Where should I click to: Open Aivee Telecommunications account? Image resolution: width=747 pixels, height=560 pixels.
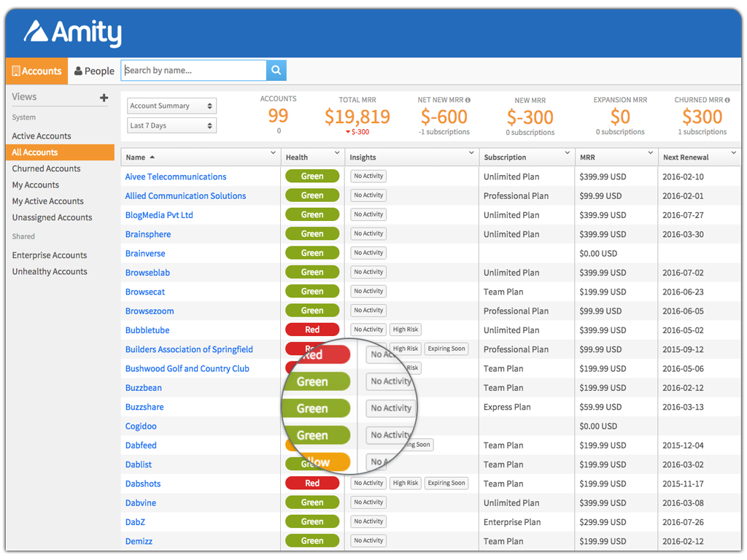click(x=176, y=176)
